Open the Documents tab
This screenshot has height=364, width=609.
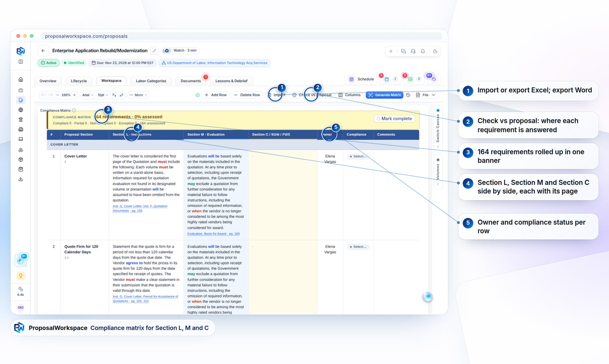(x=191, y=81)
